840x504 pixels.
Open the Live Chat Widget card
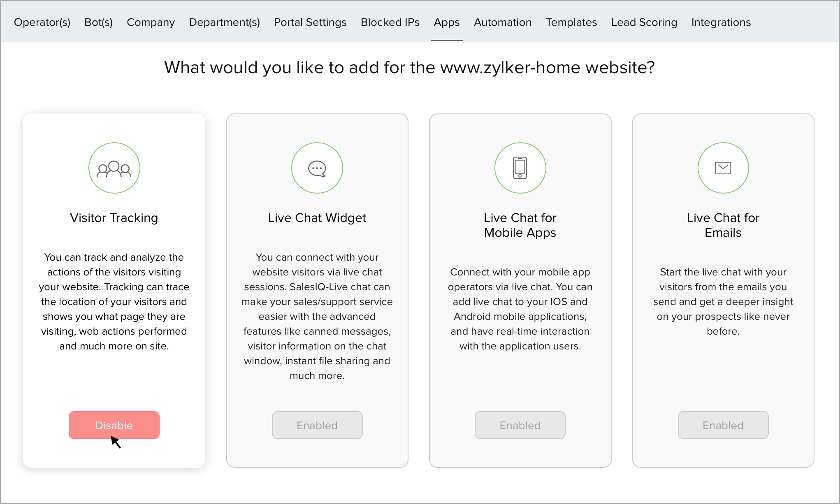point(317,288)
